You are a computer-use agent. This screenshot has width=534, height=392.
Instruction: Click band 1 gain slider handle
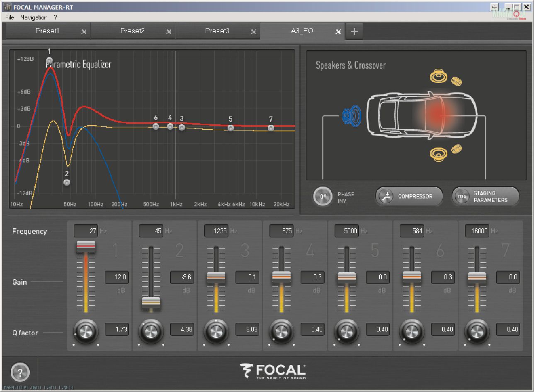86,246
